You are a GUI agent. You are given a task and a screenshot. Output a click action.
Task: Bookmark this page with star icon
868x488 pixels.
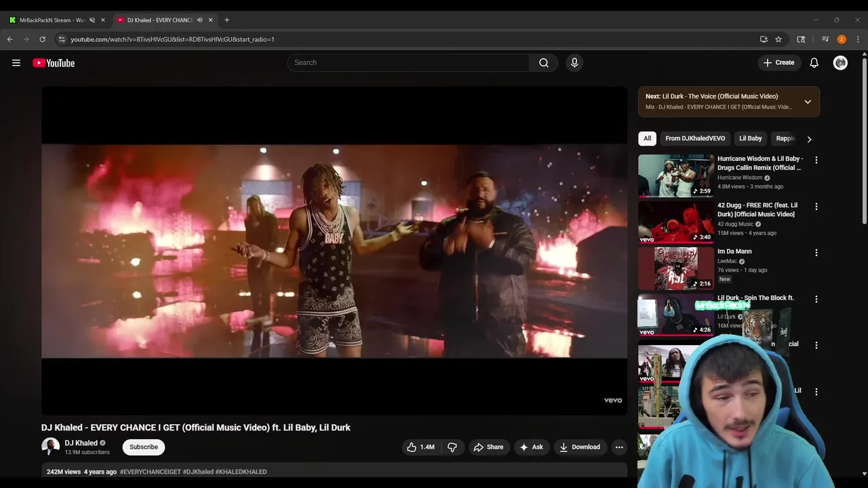point(778,39)
